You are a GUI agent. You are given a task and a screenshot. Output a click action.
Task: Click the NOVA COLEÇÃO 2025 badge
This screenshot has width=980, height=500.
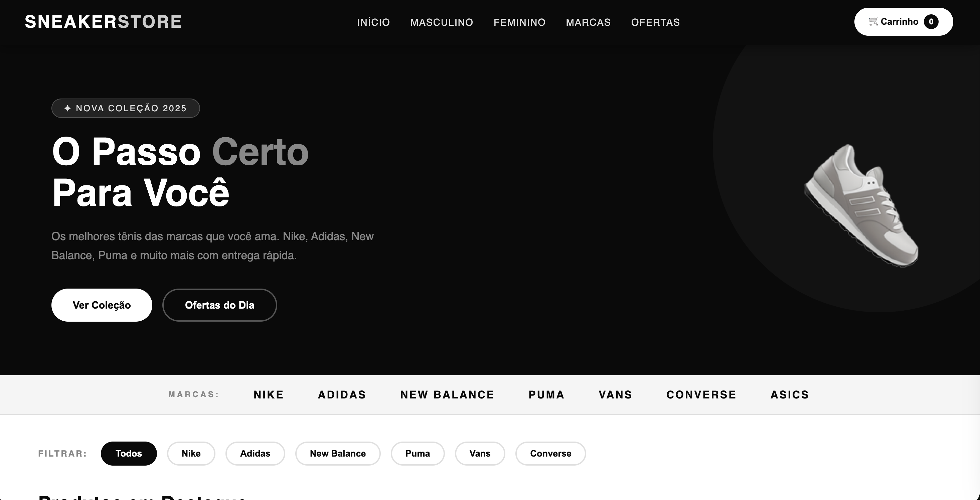[x=126, y=108]
